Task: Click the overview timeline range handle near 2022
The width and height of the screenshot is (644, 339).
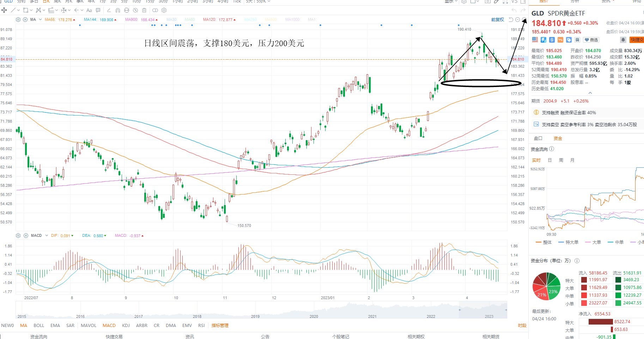Action: 460,310
